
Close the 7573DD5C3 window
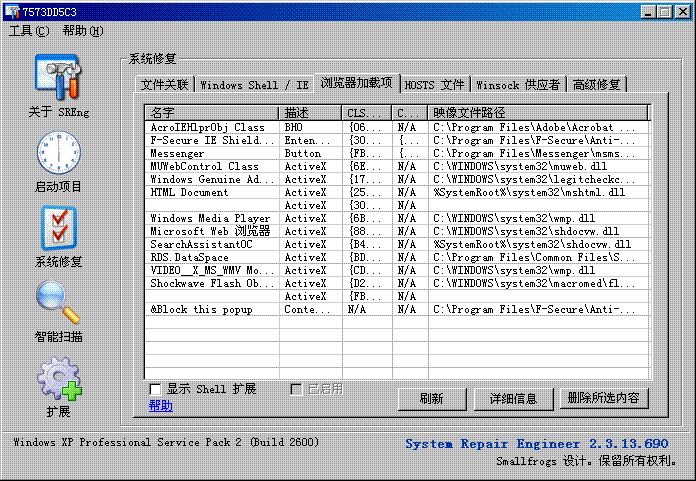coord(682,12)
